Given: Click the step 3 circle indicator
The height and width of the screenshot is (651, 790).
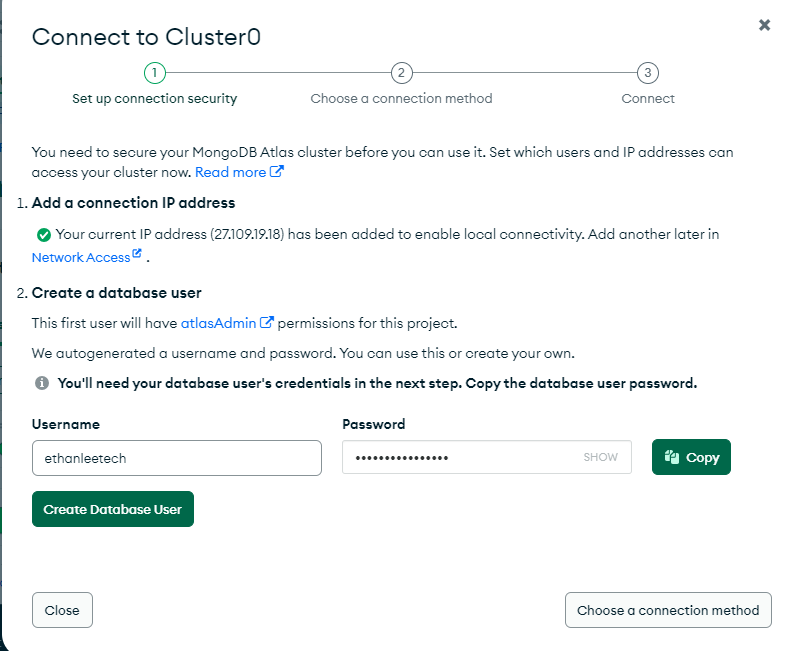Looking at the screenshot, I should pyautogui.click(x=648, y=73).
